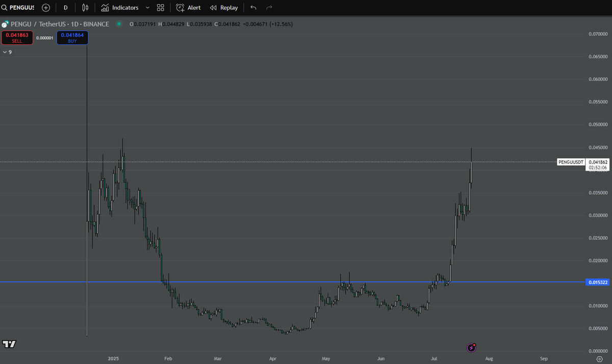Image resolution: width=612 pixels, height=364 pixels.
Task: Open the D timeframe interval selector
Action: pos(65,8)
